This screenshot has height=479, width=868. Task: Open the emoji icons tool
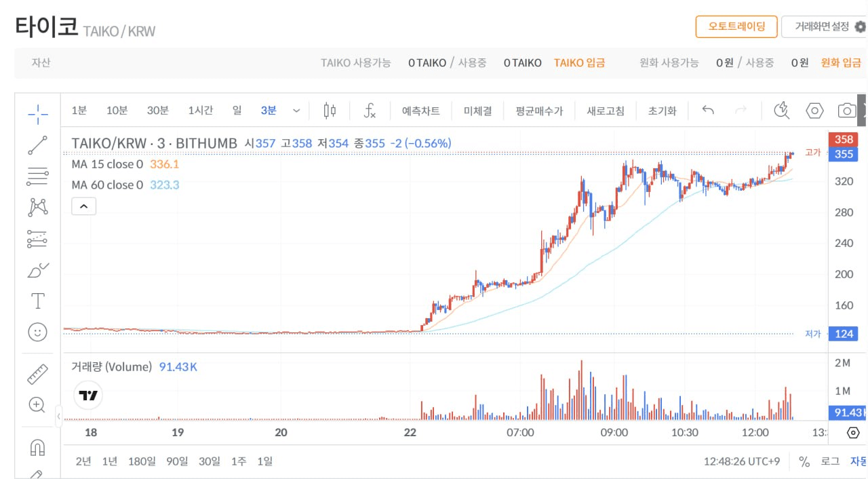(x=38, y=332)
